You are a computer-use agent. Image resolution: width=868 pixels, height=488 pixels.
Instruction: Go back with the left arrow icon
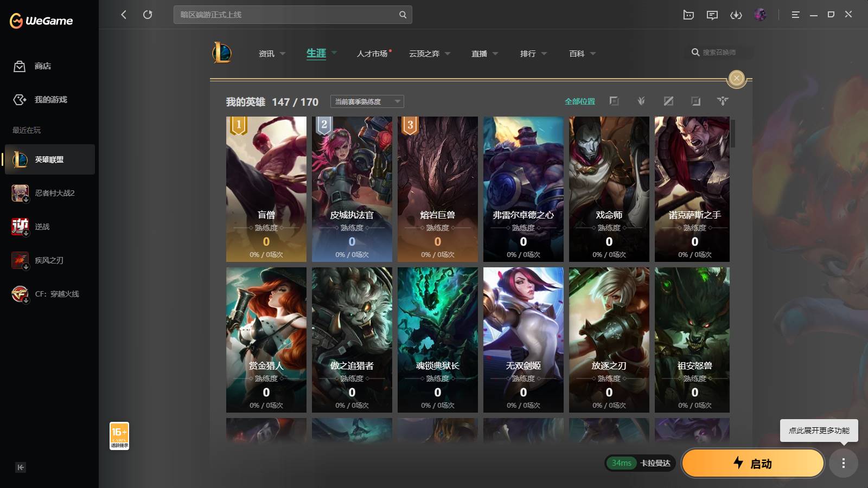coord(124,15)
